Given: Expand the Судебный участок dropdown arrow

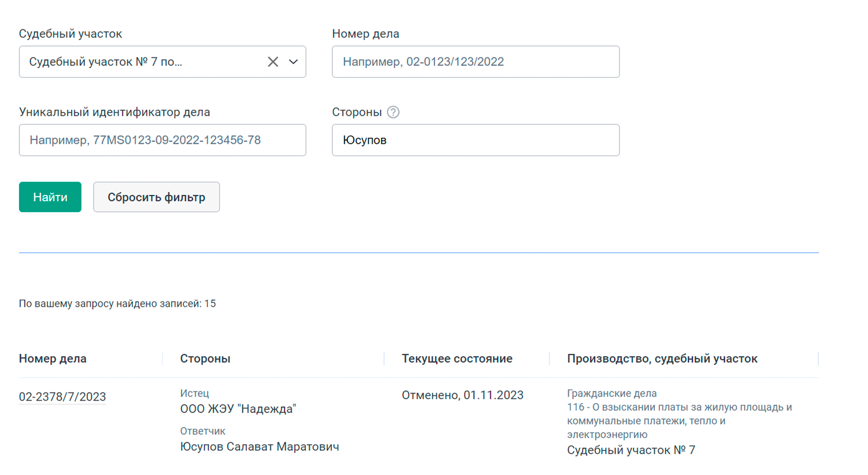Looking at the screenshot, I should 293,62.
